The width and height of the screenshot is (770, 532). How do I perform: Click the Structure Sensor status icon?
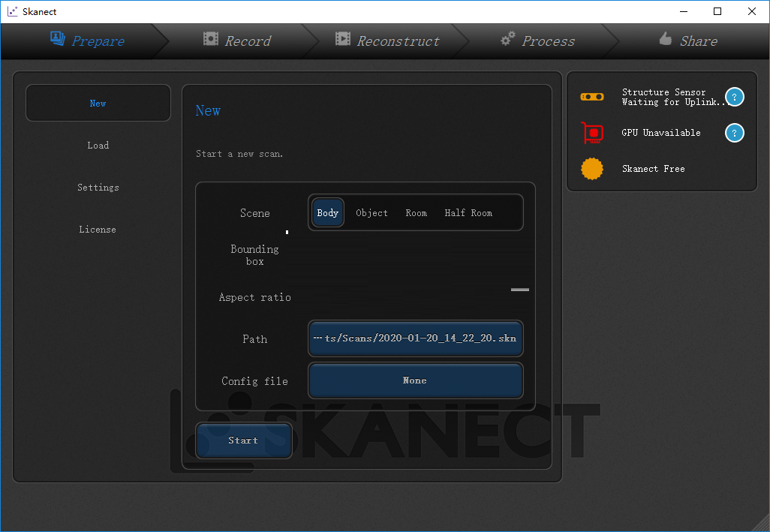(592, 96)
